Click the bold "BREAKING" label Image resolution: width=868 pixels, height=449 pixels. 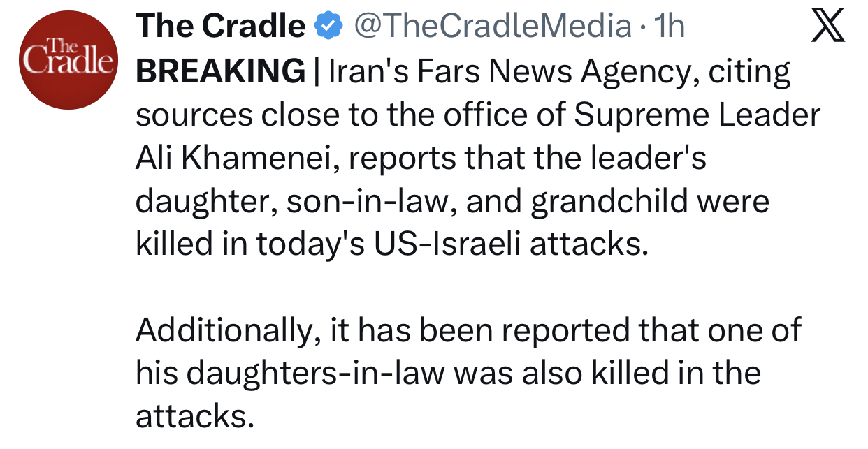(x=220, y=71)
